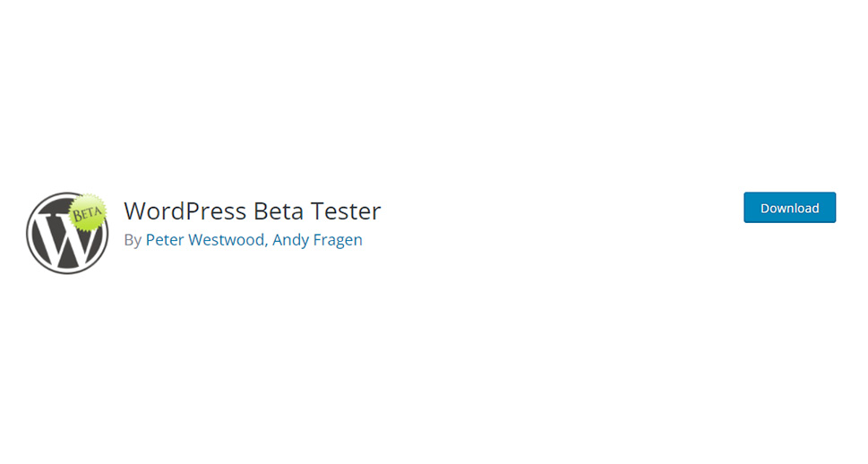This screenshot has height=464, width=868.
Task: Visit the Andy Fragen link
Action: pos(317,240)
